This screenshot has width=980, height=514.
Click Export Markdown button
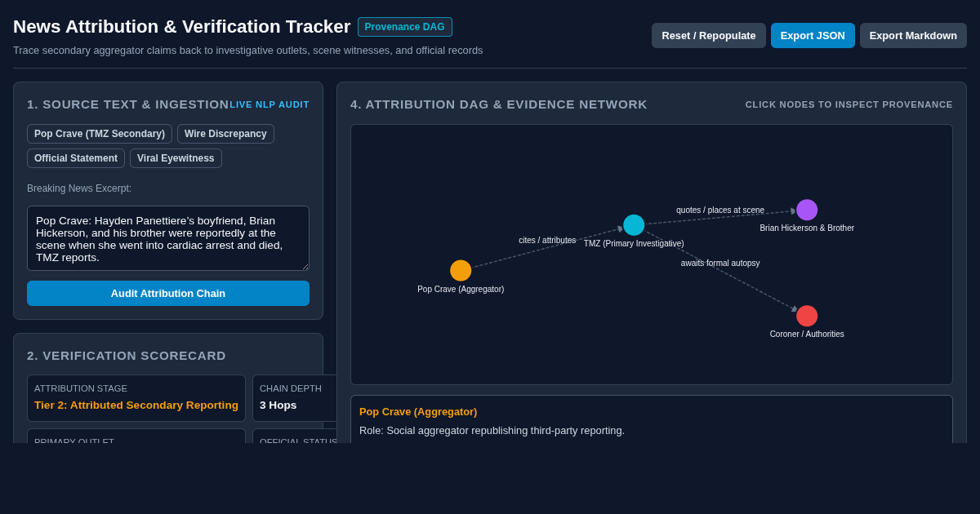(913, 35)
